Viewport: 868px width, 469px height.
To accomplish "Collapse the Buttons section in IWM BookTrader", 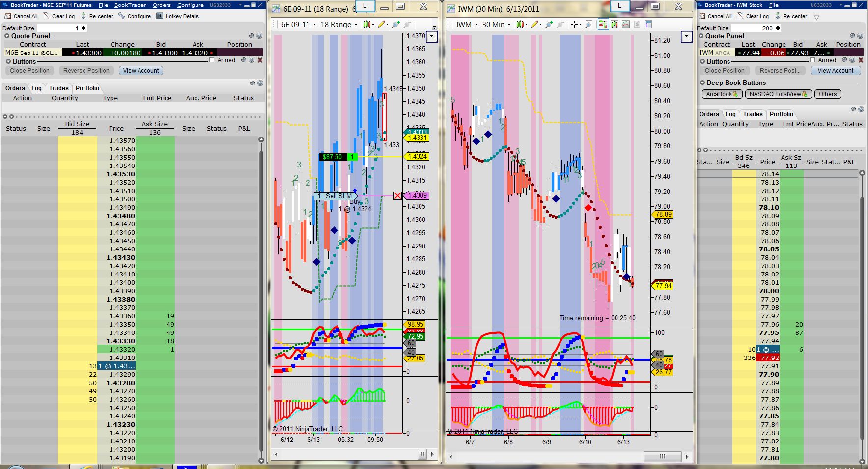I will 702,62.
